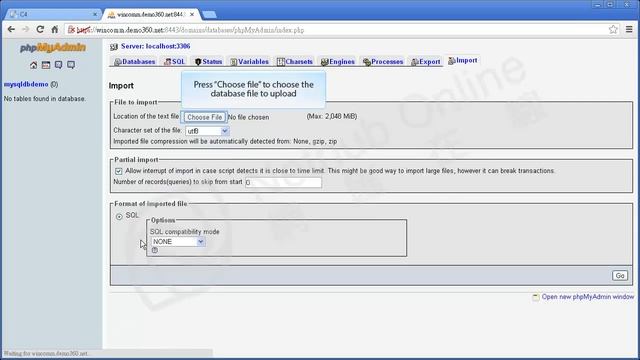Toggle Allow interrupt of import checkbox
Screen dimensions: 640x360
pyautogui.click(x=118, y=171)
